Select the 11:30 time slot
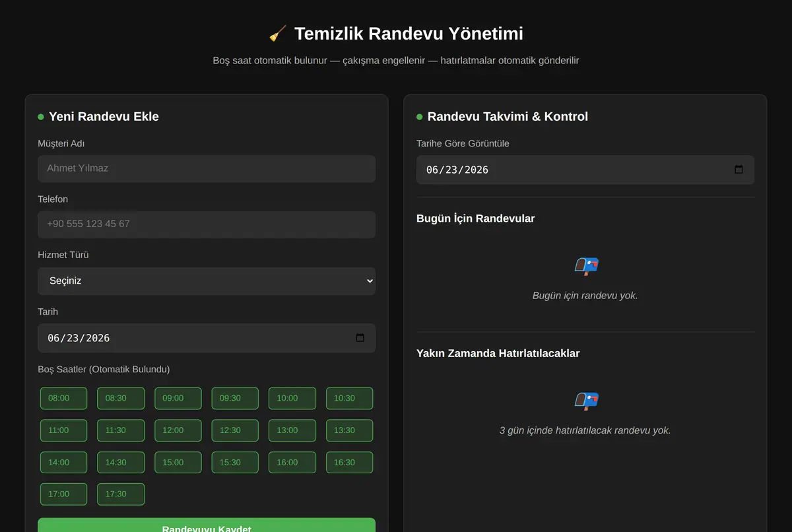The height and width of the screenshot is (532, 792). tap(121, 430)
